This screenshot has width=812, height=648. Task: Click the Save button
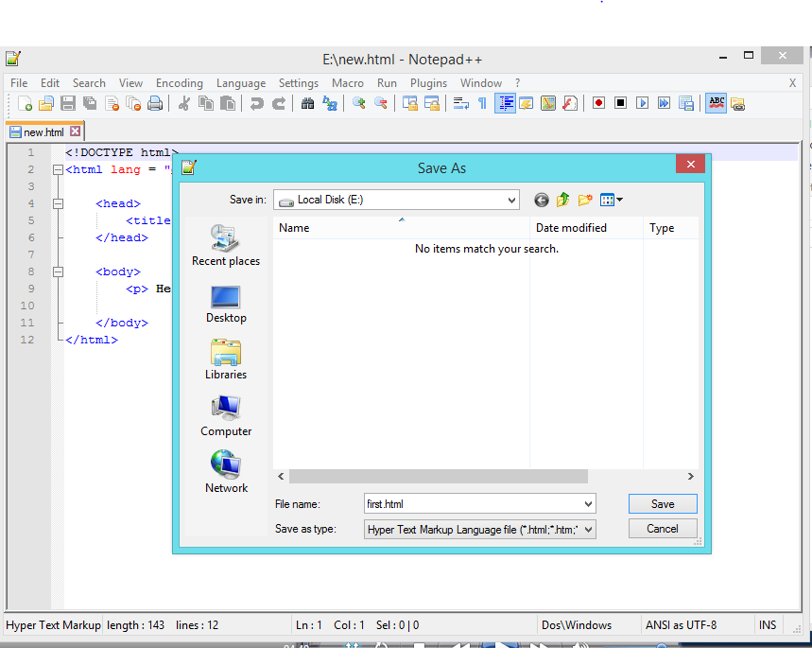663,504
